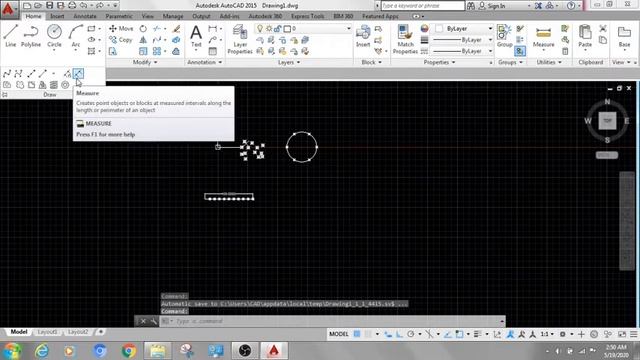Viewport: 640px width, 360px height.
Task: Click the Insert block icon
Action: pos(362,36)
